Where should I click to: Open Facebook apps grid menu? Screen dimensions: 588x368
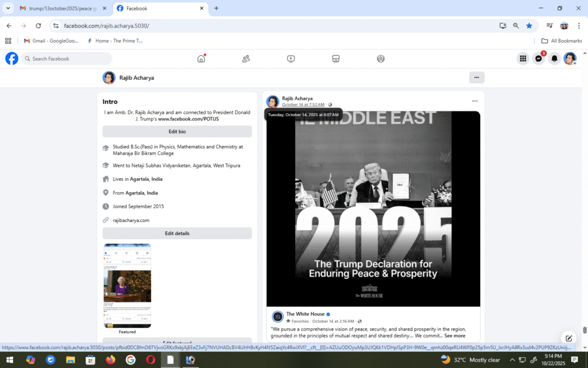[523, 59]
